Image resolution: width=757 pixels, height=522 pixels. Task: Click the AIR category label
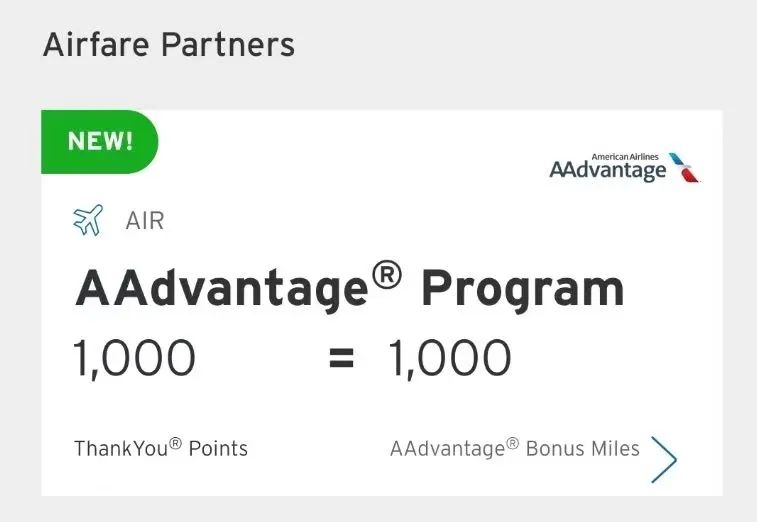click(144, 221)
